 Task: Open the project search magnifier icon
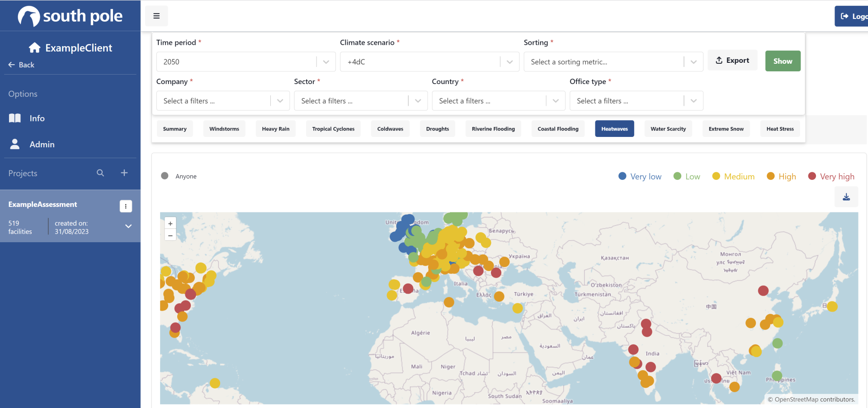pos(100,173)
